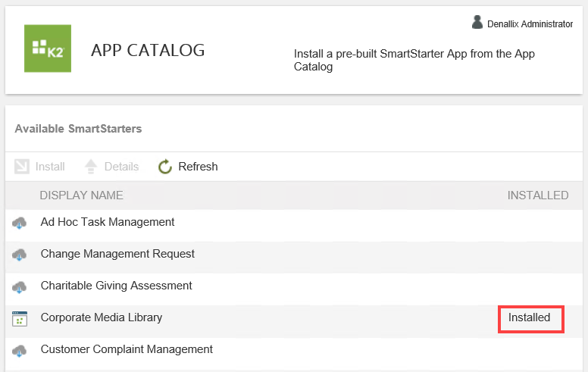Click the Details toolbar icon
Screen dimensions: 588x372
(x=91, y=167)
